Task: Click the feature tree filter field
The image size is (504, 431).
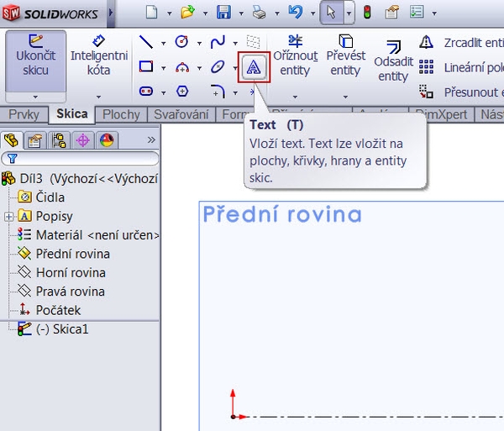Action: [x=84, y=158]
